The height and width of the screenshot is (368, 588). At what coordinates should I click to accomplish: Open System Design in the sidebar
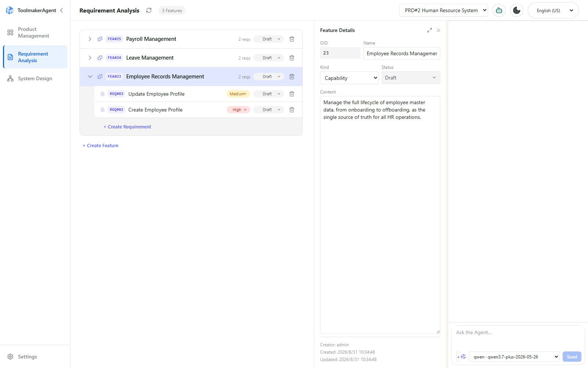point(35,78)
